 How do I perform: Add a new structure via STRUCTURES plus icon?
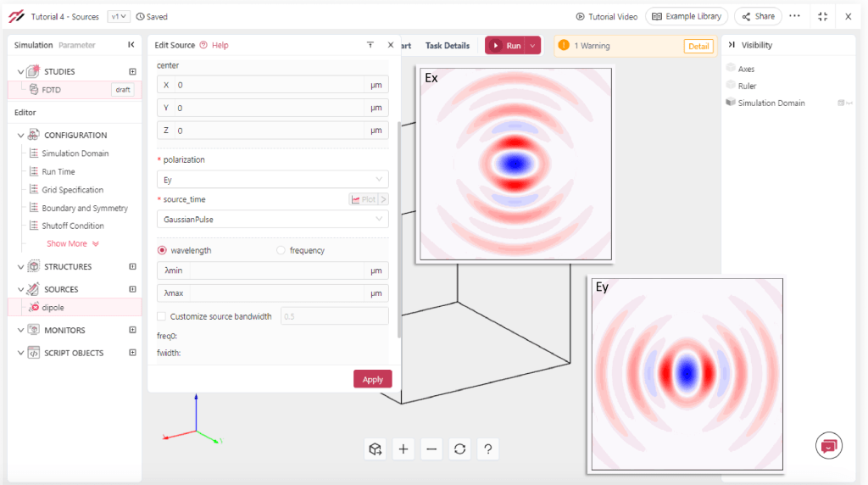[132, 266]
